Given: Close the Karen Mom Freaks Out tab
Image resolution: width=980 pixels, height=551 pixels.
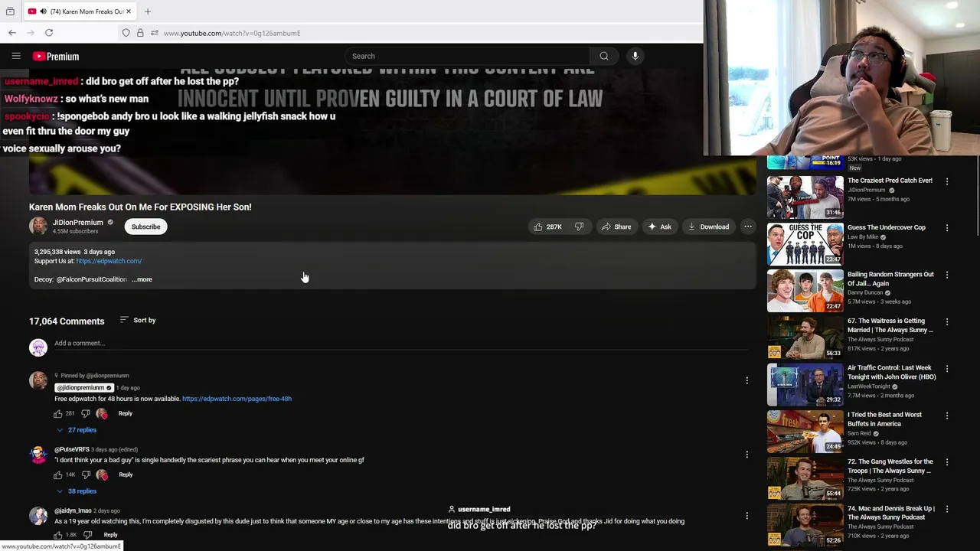Looking at the screenshot, I should pyautogui.click(x=129, y=11).
